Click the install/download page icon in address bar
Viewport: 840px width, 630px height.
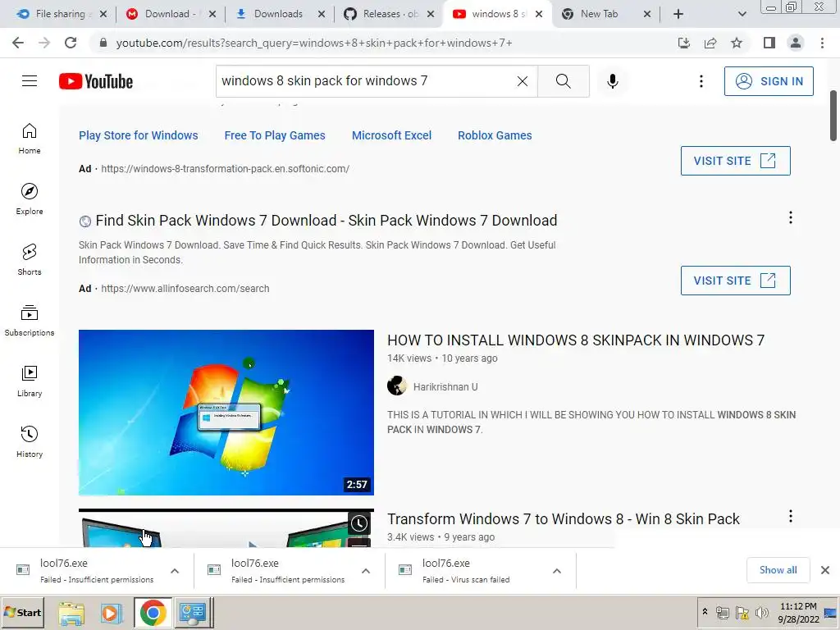coord(684,43)
